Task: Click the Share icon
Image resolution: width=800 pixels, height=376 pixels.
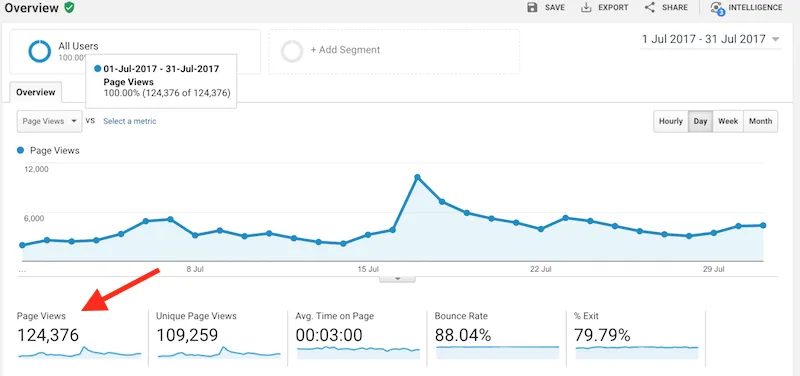Action: pos(649,8)
